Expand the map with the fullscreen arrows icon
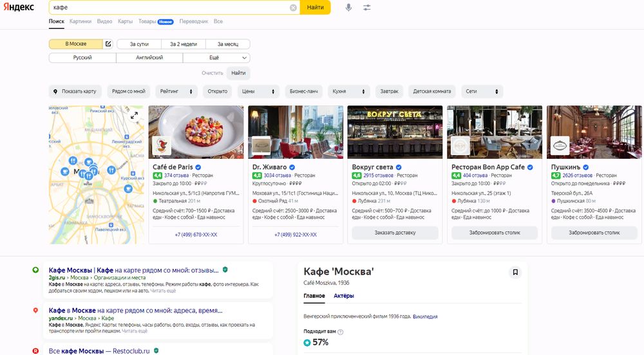The width and height of the screenshot is (644, 355). pyautogui.click(x=135, y=116)
